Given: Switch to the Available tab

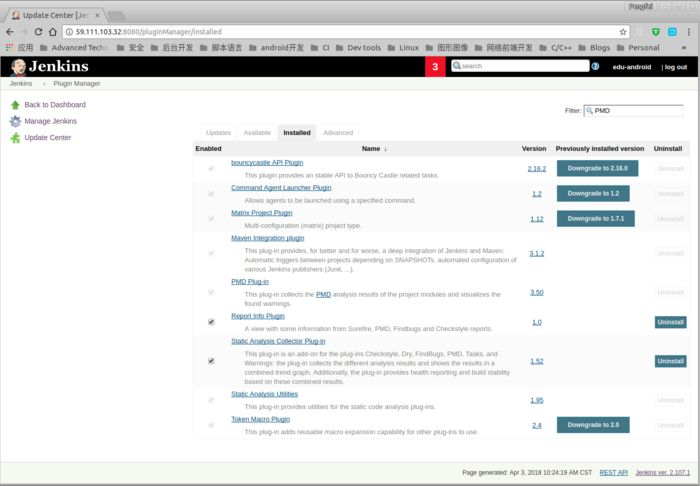Looking at the screenshot, I should [257, 133].
